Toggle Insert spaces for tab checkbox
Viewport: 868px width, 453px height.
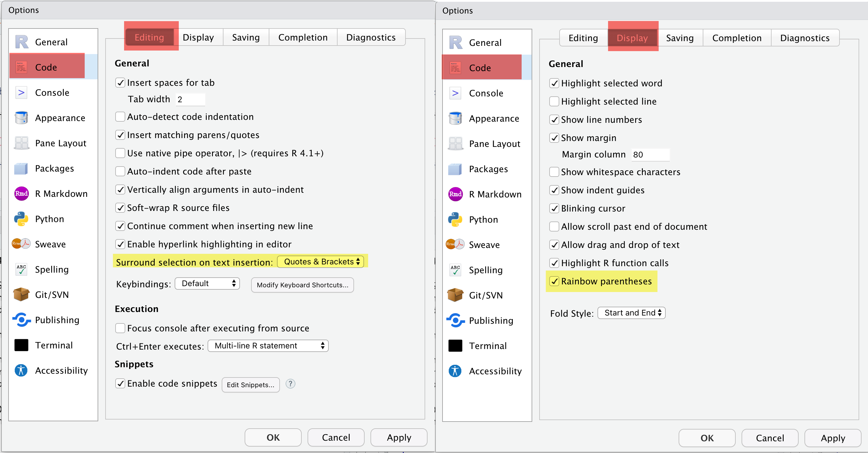120,83
